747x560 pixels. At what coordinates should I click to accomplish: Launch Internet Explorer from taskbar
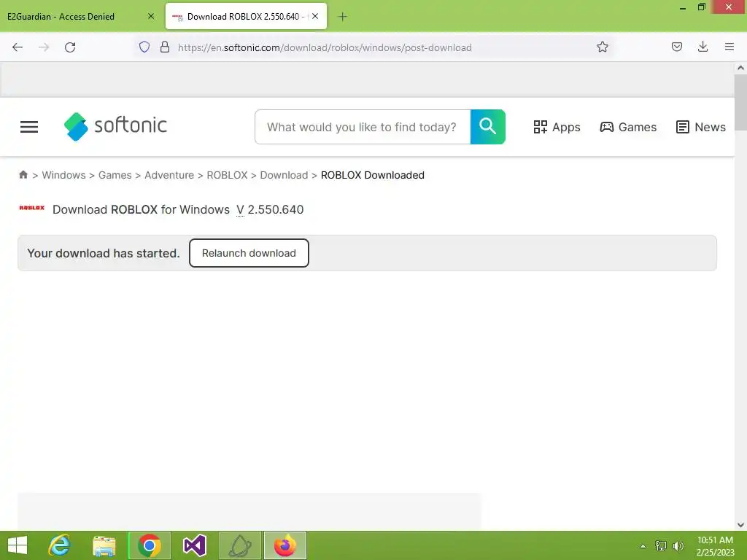pos(60,545)
